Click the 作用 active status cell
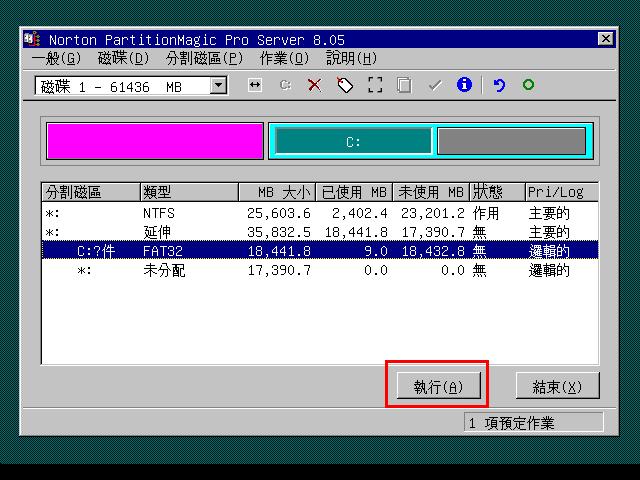The height and width of the screenshot is (480, 640). click(486, 213)
